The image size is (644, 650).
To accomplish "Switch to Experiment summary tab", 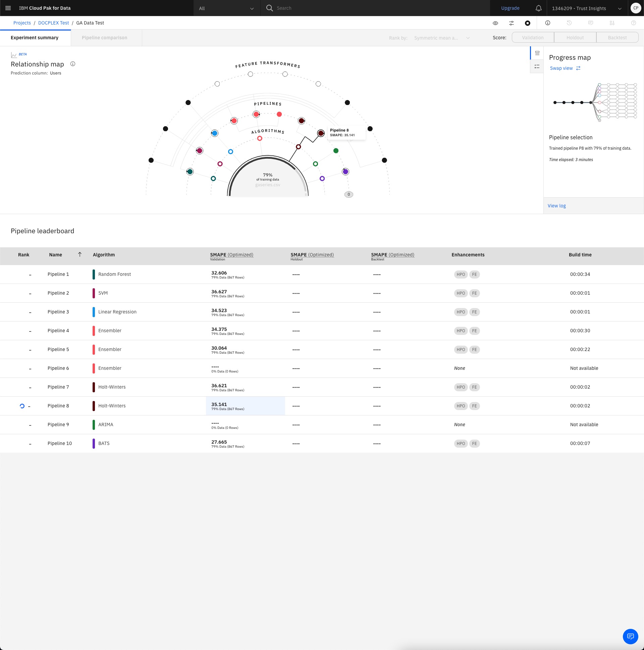I will tap(35, 38).
